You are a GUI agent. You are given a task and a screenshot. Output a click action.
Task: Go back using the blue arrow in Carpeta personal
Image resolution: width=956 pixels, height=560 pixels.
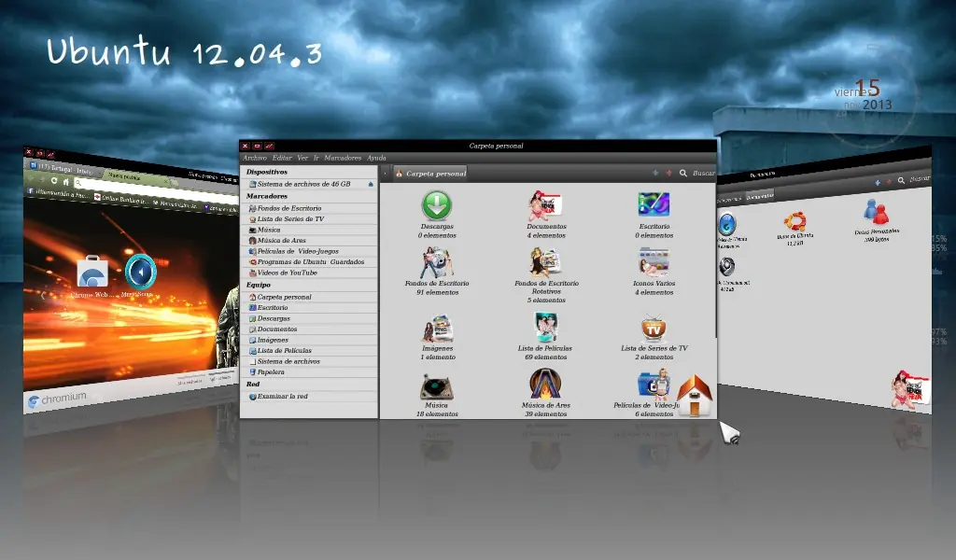(655, 173)
